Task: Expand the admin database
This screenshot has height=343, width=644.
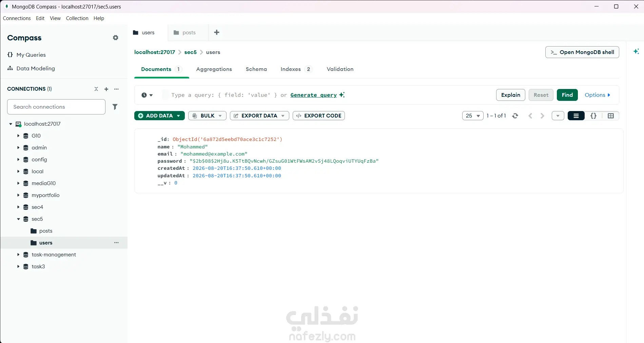Action: pos(18,148)
